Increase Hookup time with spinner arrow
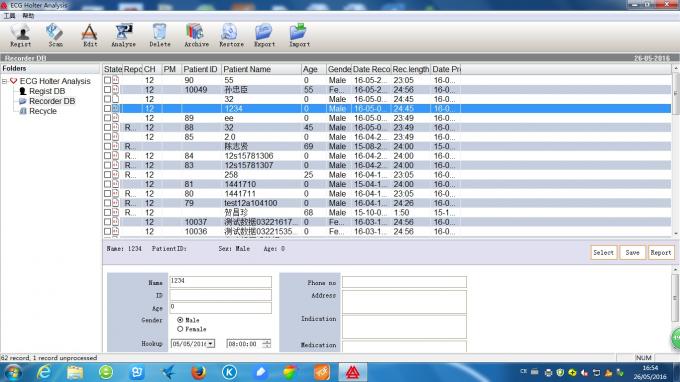The image size is (680, 382). pos(267,342)
